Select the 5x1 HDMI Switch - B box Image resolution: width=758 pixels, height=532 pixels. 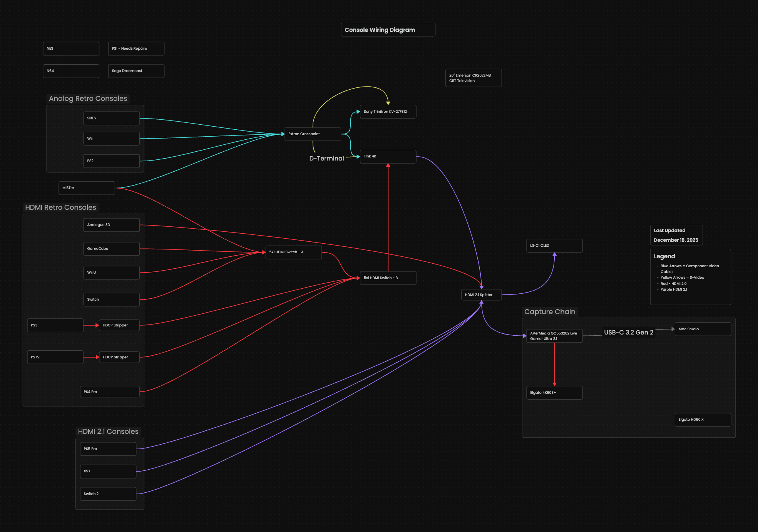(388, 278)
